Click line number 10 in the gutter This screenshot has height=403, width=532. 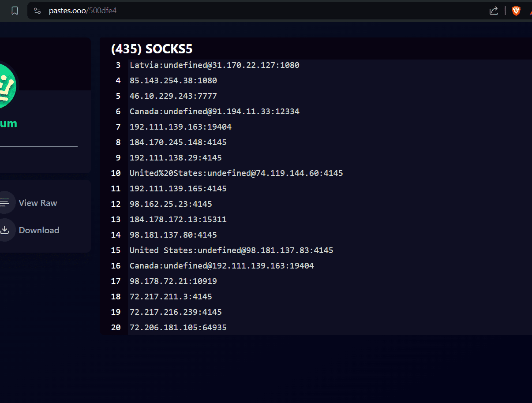pyautogui.click(x=116, y=173)
